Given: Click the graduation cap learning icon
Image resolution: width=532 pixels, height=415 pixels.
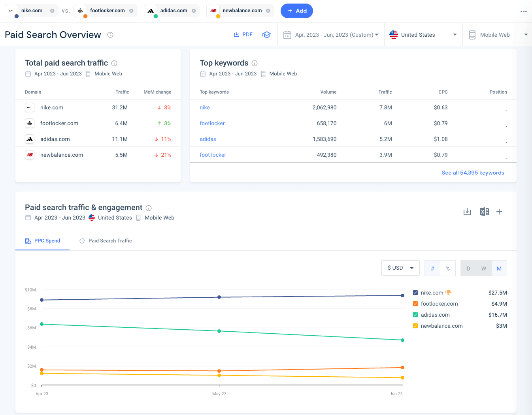Looking at the screenshot, I should point(266,34).
